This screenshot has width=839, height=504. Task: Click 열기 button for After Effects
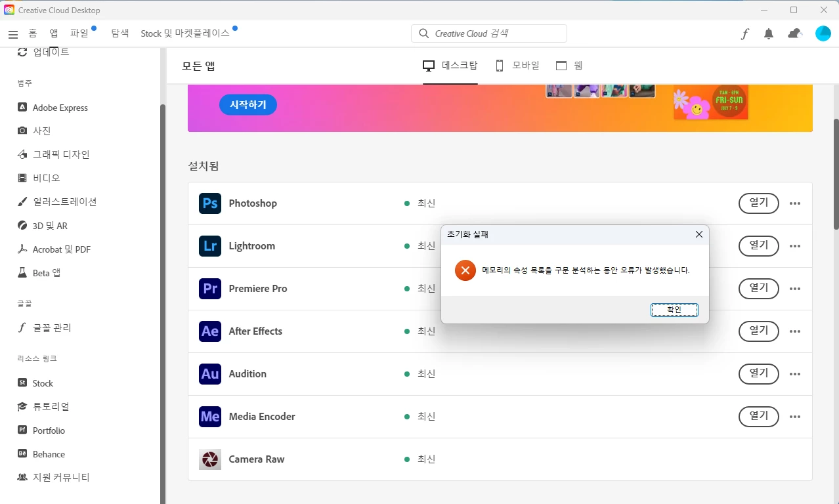pyautogui.click(x=759, y=331)
